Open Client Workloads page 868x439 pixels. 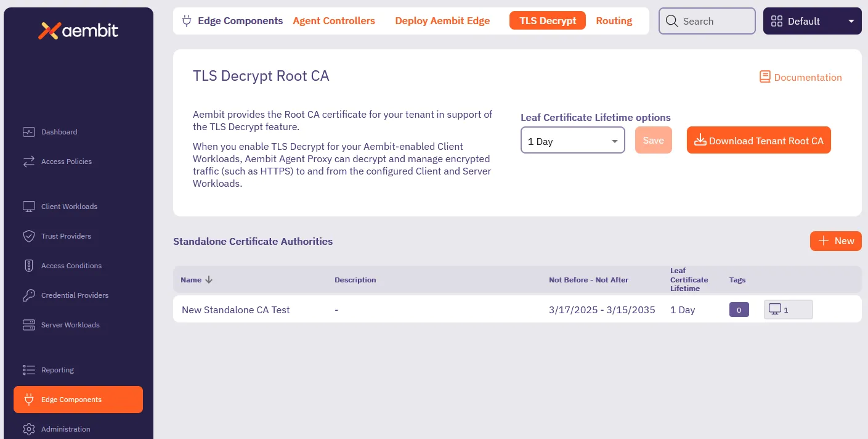pyautogui.click(x=68, y=207)
